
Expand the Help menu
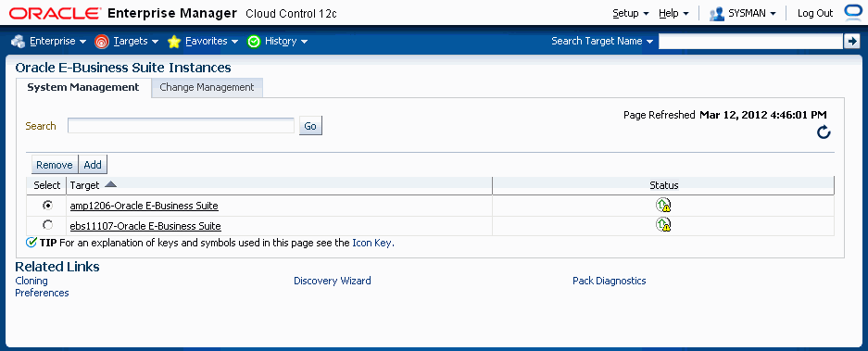[673, 13]
